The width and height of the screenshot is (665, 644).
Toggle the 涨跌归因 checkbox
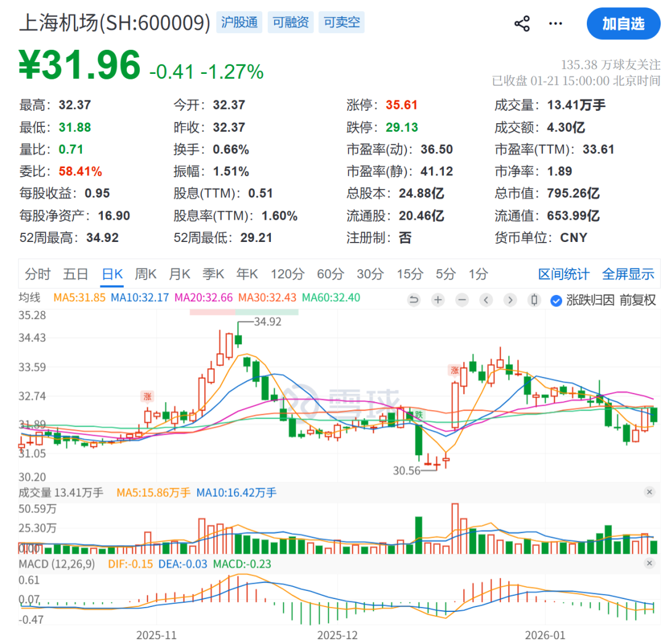(556, 300)
